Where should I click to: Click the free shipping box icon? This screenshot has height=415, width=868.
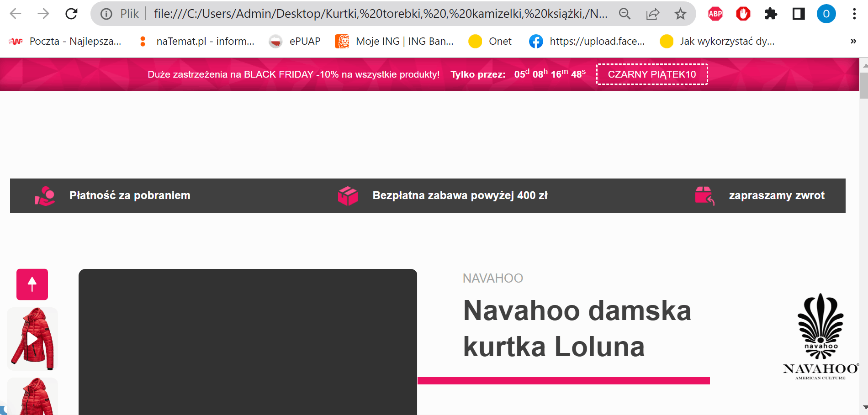[x=348, y=196]
